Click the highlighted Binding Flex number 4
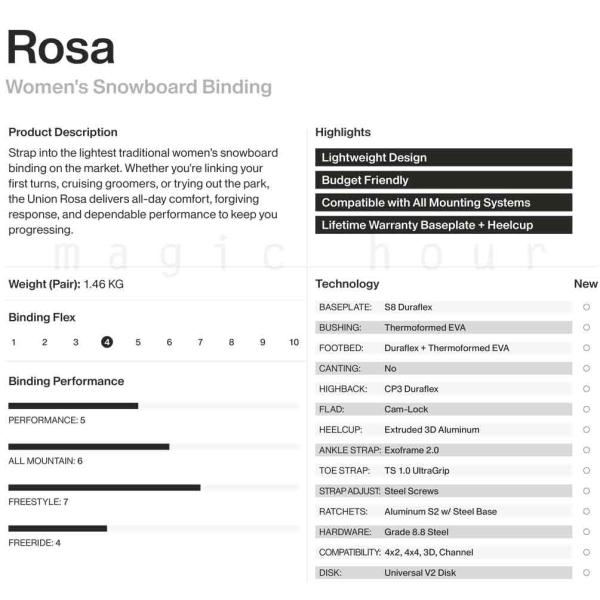 tap(107, 342)
